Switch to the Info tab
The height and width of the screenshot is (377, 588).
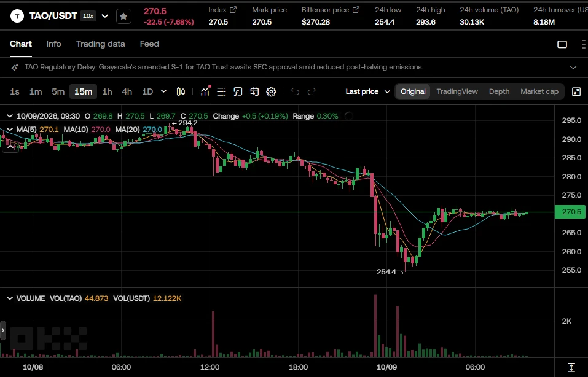(53, 44)
